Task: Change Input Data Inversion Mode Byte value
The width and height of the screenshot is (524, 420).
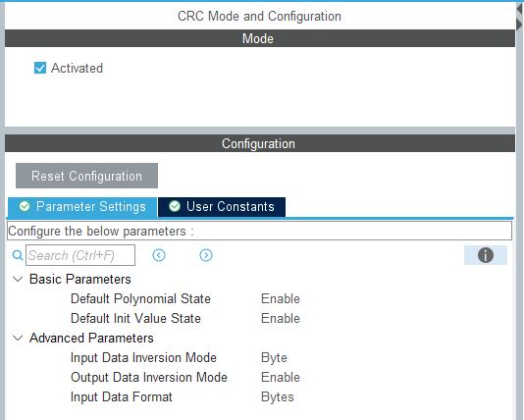Action: pos(274,358)
